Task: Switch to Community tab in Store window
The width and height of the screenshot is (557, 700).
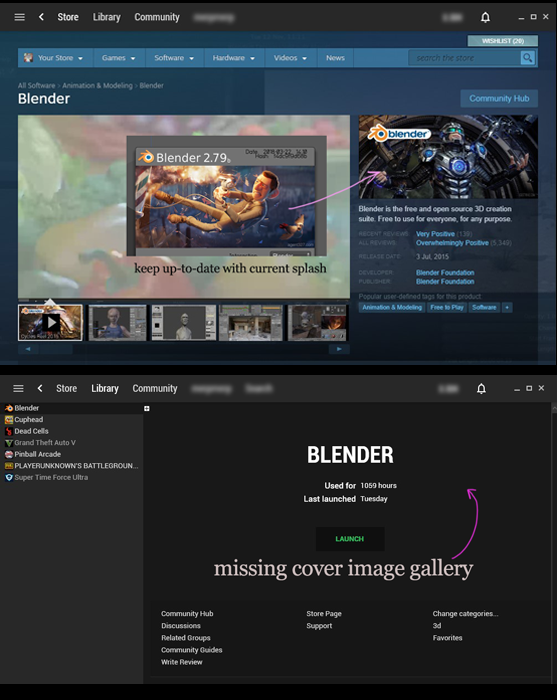Action: coord(157,17)
